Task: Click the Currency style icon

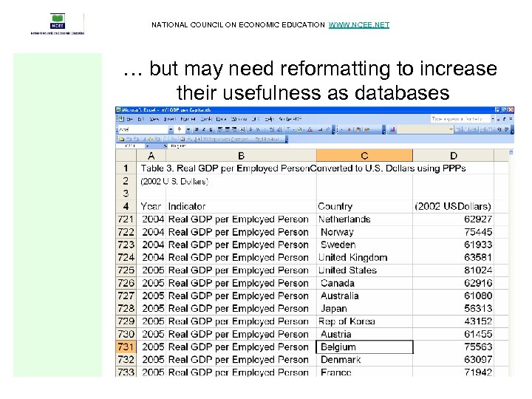Action: coord(250,129)
